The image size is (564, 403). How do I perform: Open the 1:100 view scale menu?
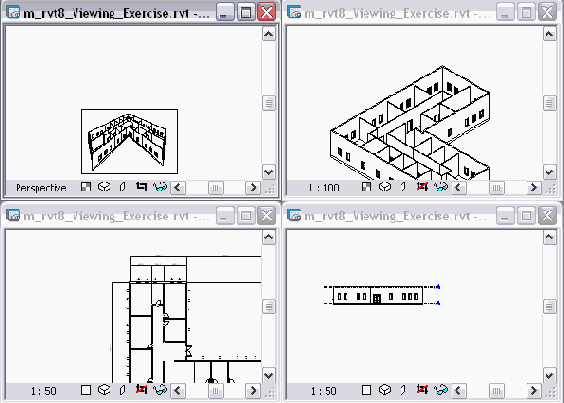(324, 187)
